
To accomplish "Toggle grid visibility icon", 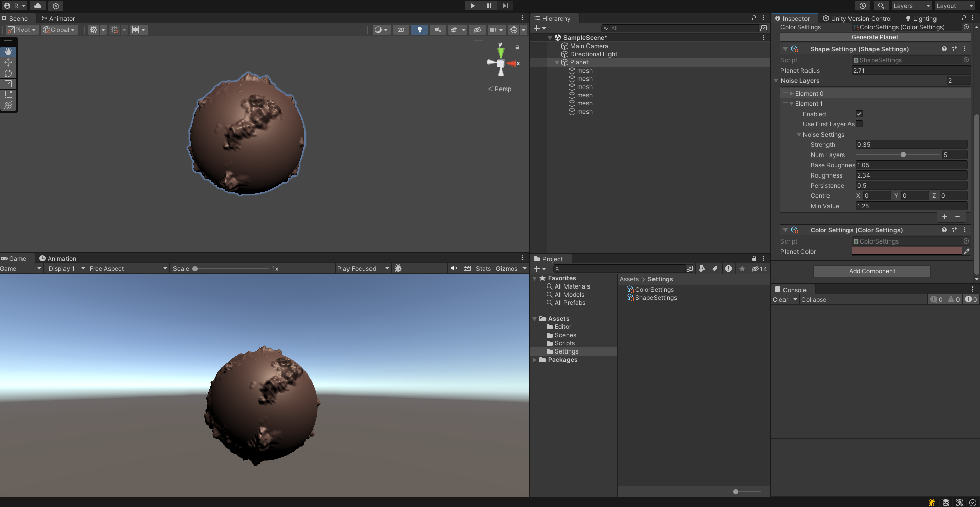I will 94,30.
